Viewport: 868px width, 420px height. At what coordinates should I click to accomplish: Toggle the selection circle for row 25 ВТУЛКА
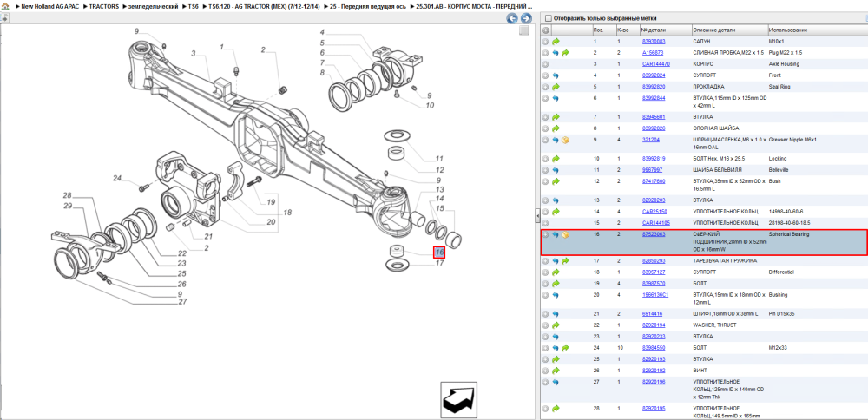(x=546, y=359)
